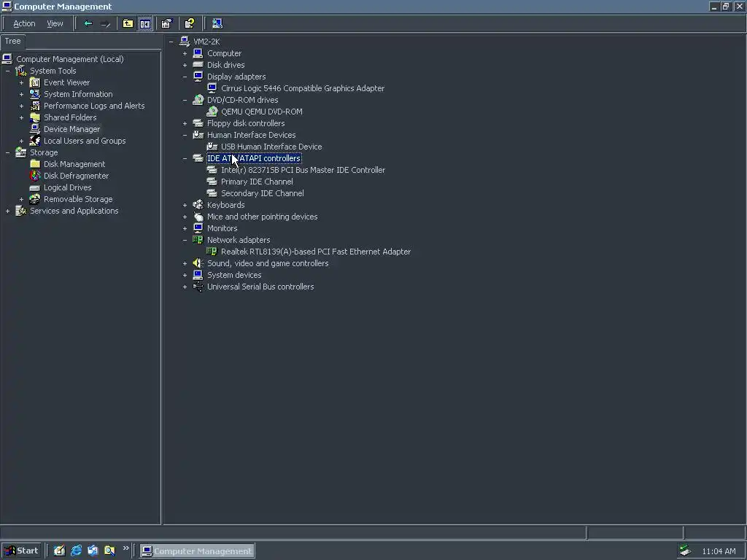Image resolution: width=747 pixels, height=560 pixels.
Task: Expand the Monitors category
Action: click(185, 228)
